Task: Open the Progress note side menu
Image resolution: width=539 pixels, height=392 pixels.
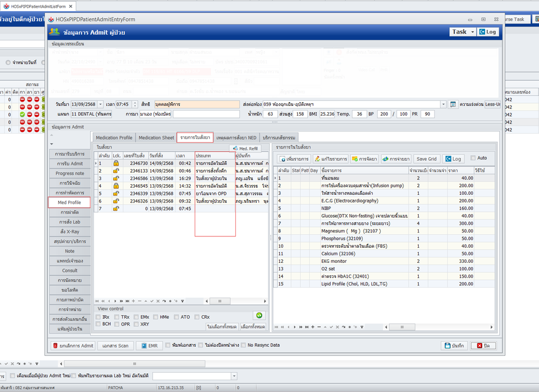Action: [70, 173]
